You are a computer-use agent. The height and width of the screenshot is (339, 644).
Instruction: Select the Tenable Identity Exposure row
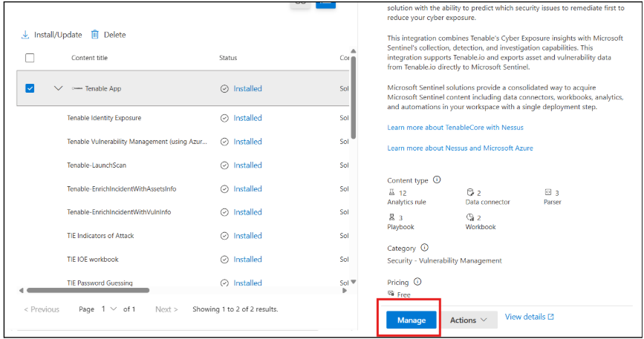pos(104,118)
